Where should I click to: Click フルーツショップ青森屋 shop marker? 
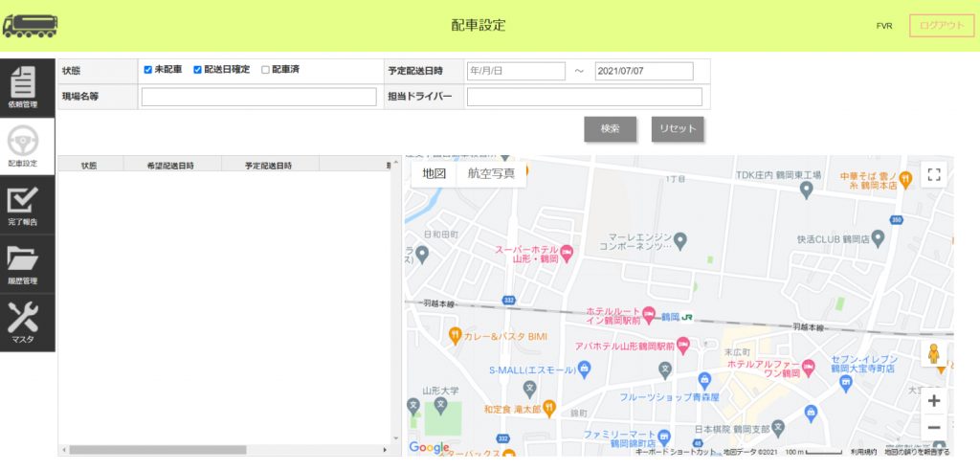tap(705, 379)
